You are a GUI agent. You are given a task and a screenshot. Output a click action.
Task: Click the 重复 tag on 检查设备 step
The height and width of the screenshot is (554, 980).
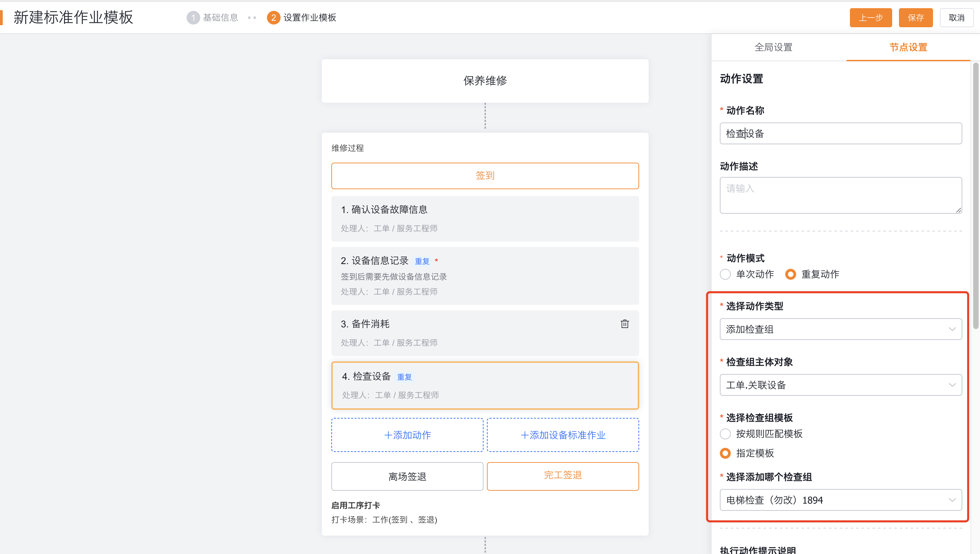pos(404,377)
